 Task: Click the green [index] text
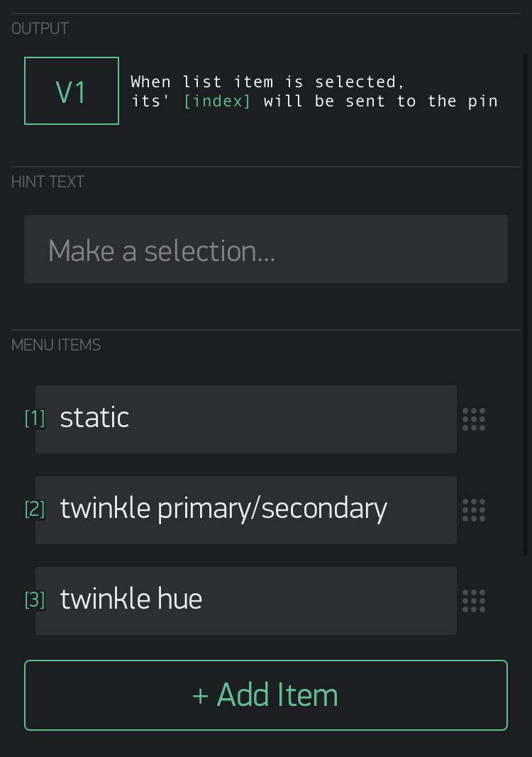coord(217,101)
